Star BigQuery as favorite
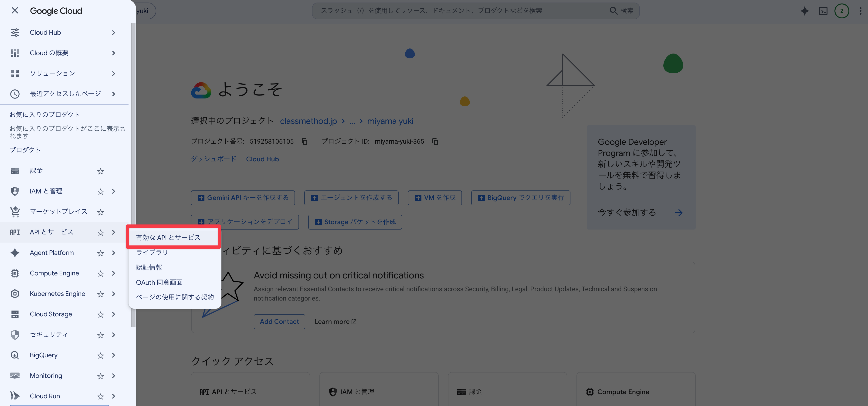 (100, 355)
